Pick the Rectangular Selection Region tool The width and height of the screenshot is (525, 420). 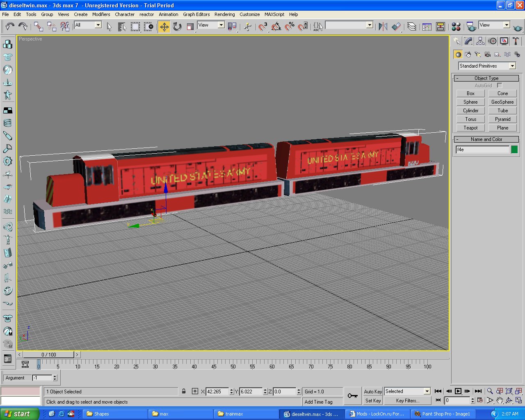click(135, 27)
